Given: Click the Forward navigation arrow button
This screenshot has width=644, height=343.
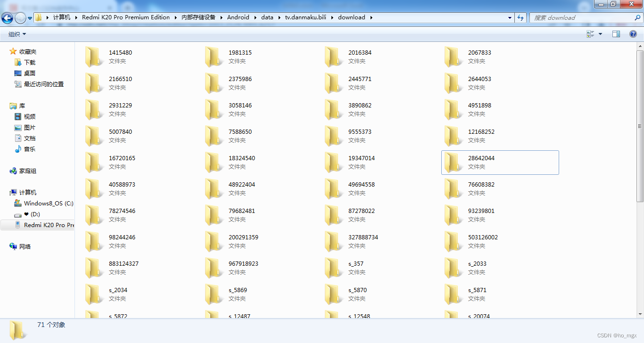Looking at the screenshot, I should pyautogui.click(x=21, y=18).
